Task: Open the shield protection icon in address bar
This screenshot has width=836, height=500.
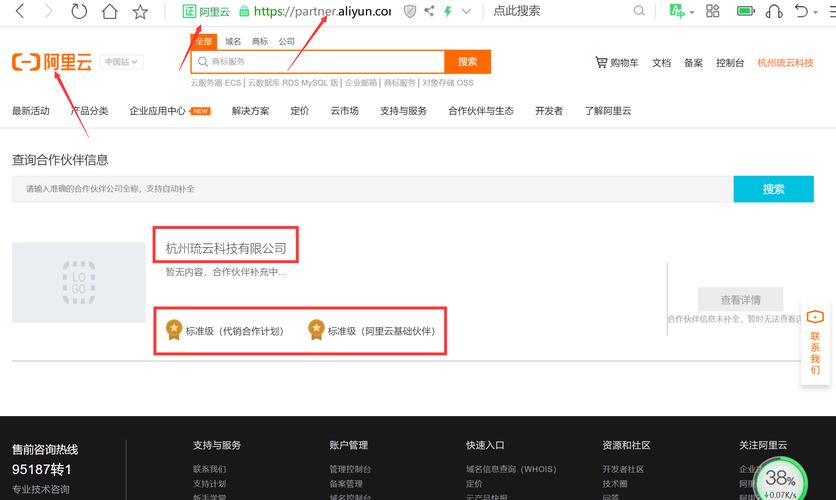Action: 409,11
